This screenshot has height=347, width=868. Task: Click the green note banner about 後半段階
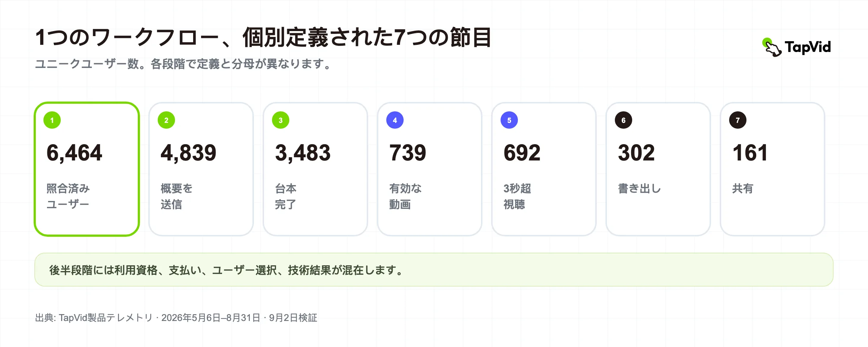(434, 270)
